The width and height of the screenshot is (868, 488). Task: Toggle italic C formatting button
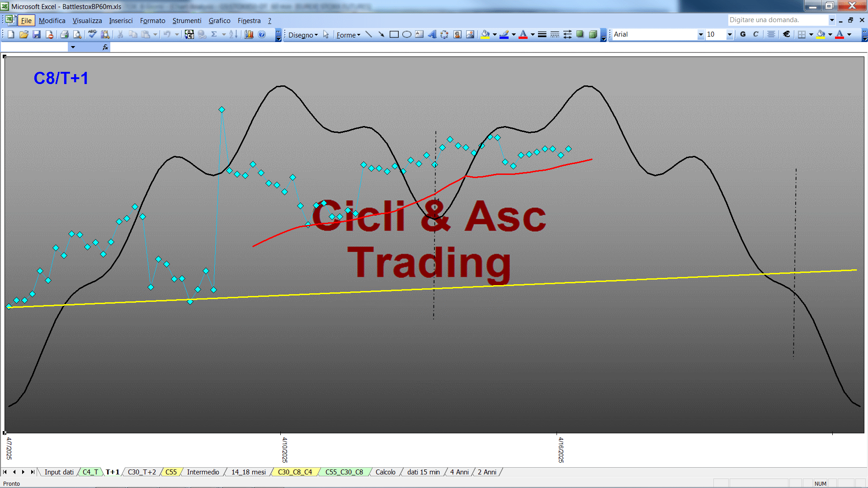[x=755, y=34]
